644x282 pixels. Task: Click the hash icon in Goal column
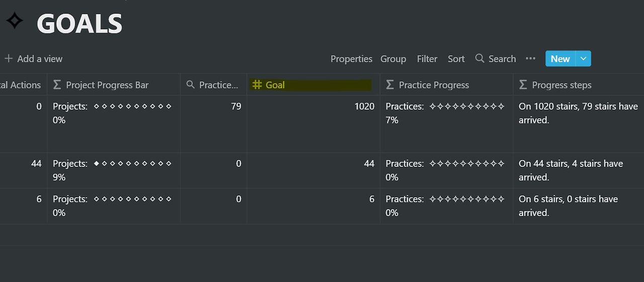click(x=257, y=84)
